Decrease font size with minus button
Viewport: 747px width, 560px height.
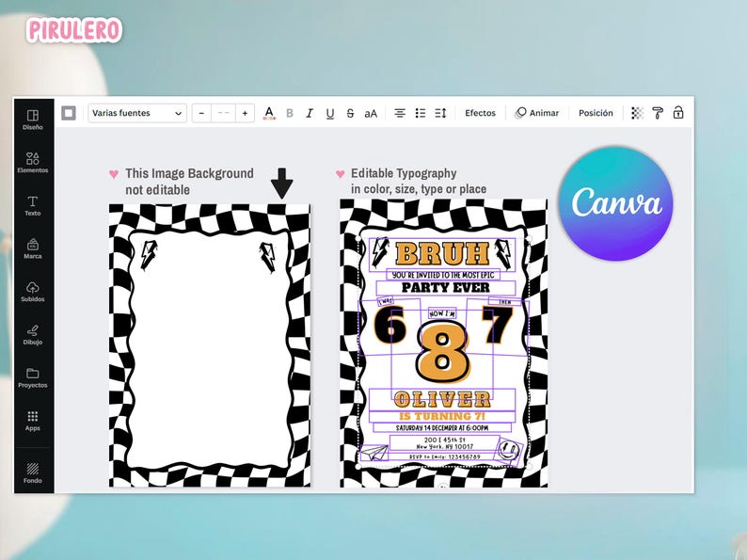pyautogui.click(x=201, y=113)
